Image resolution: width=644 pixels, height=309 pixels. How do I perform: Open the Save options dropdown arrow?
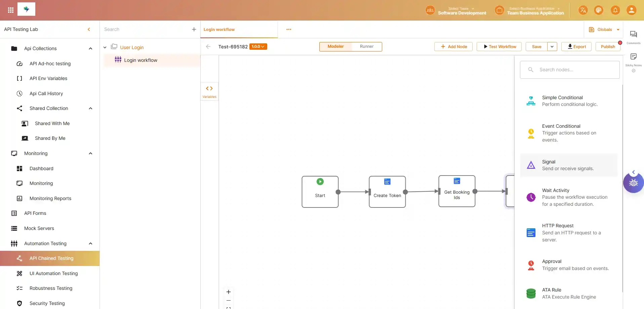point(552,47)
